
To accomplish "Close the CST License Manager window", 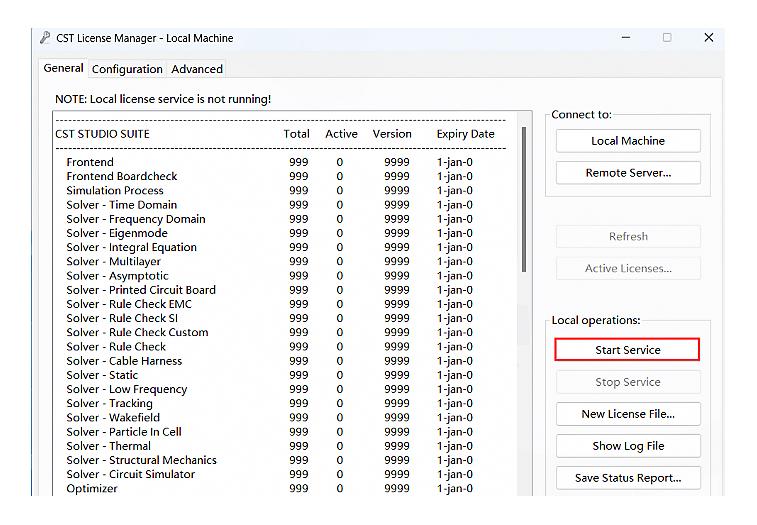I will click(709, 37).
